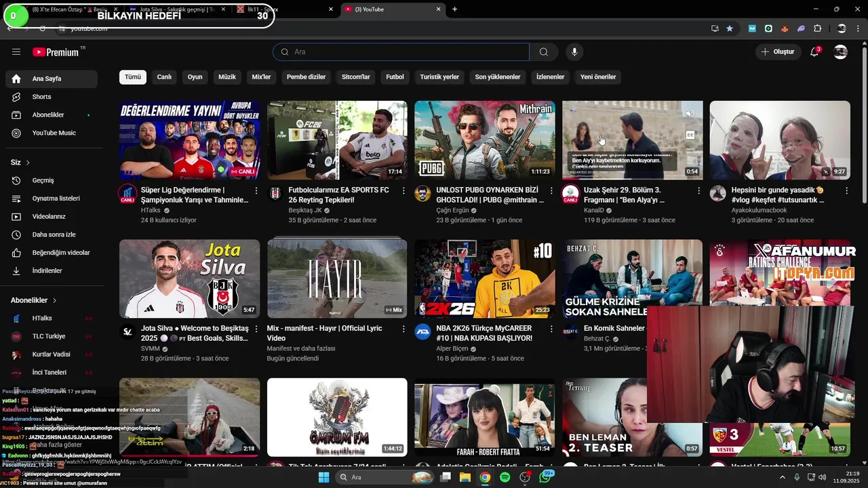This screenshot has height=488, width=868.
Task: Start voice search with microphone icon
Action: (x=574, y=52)
